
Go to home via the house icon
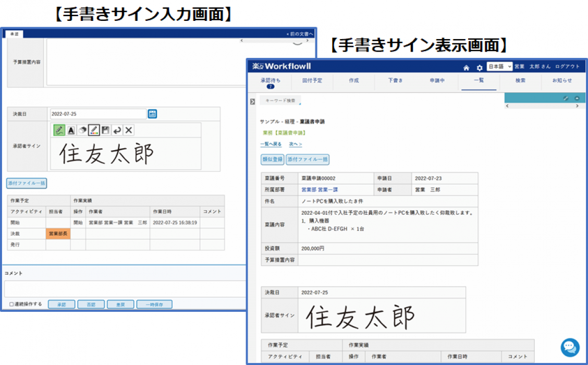coord(466,67)
